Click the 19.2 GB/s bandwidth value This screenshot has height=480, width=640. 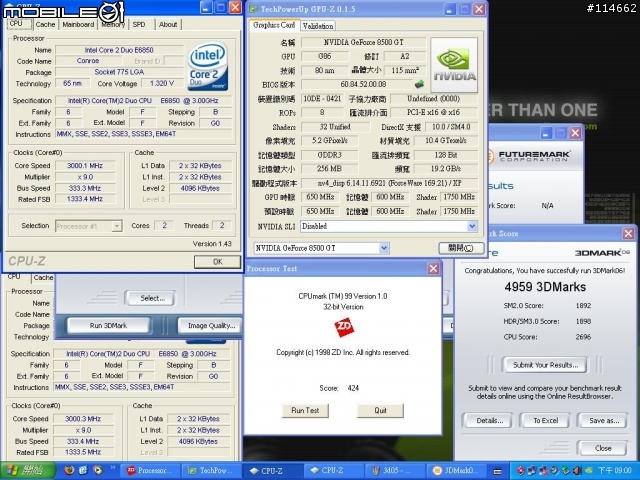445,169
